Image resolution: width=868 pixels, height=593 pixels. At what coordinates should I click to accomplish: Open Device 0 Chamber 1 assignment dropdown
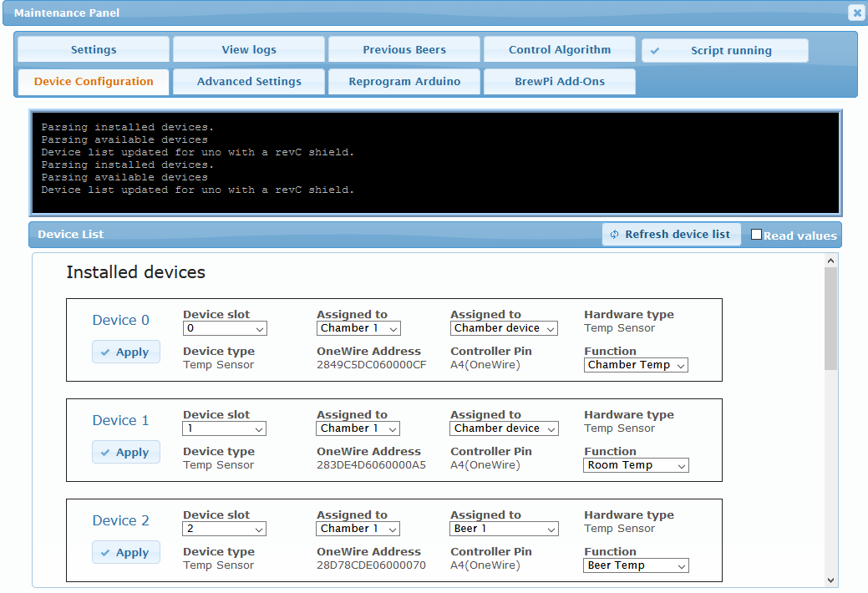coord(358,328)
